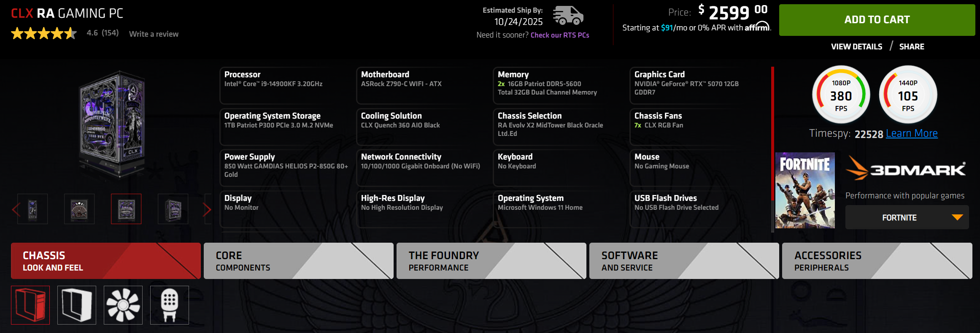Open the Memory spec card

[x=559, y=85]
